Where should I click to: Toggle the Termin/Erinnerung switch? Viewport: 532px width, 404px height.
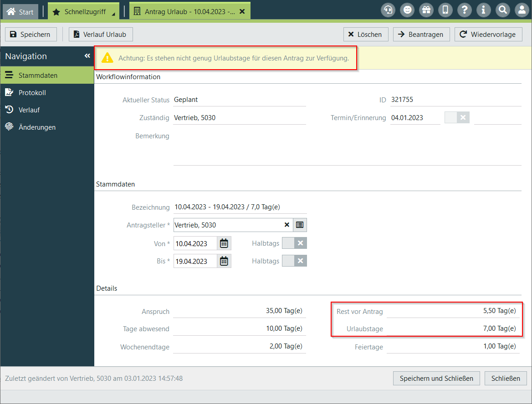[457, 118]
